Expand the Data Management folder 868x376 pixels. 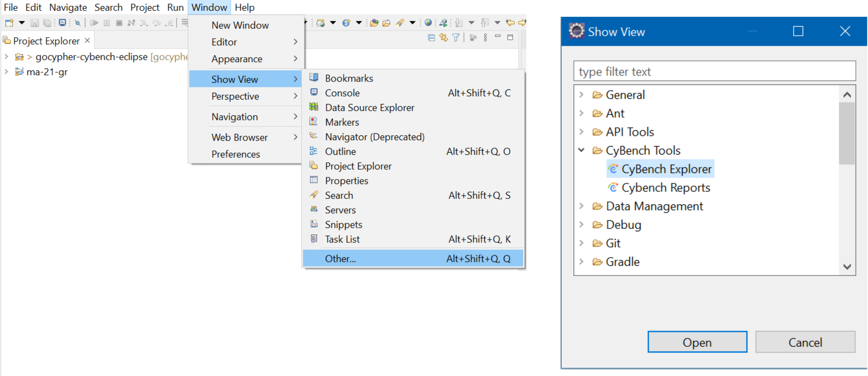point(582,206)
